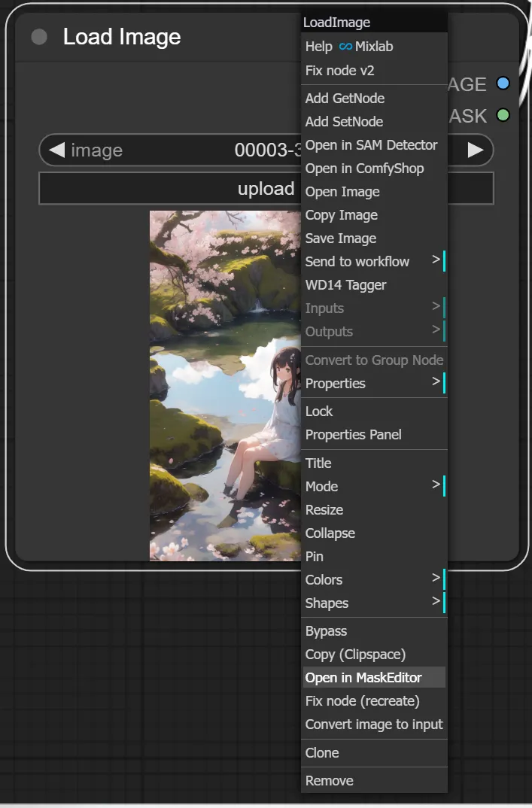The height and width of the screenshot is (808, 532).
Task: Select previous image with left arrow
Action: coord(56,150)
